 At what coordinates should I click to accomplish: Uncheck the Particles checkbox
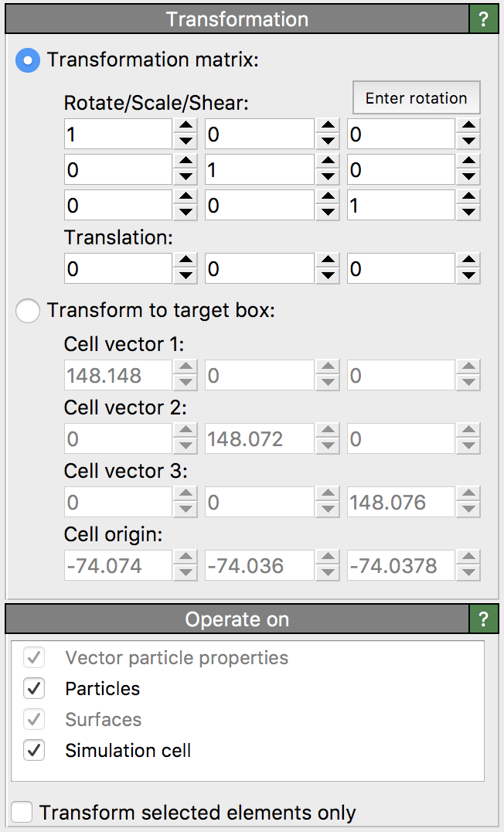(35, 688)
